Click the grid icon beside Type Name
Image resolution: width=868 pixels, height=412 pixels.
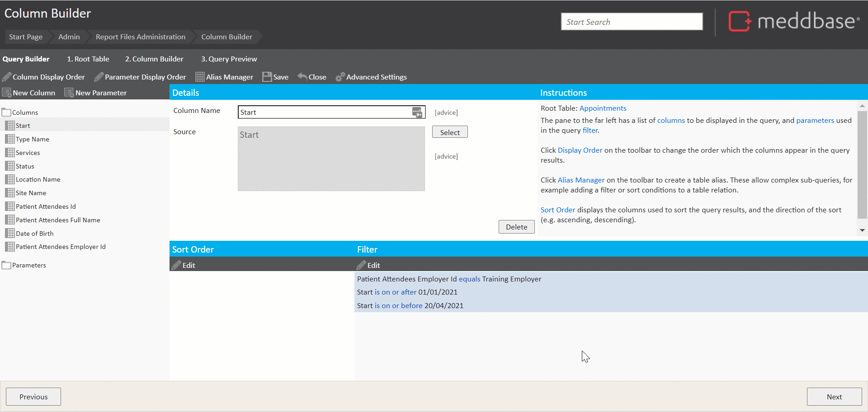[10, 139]
